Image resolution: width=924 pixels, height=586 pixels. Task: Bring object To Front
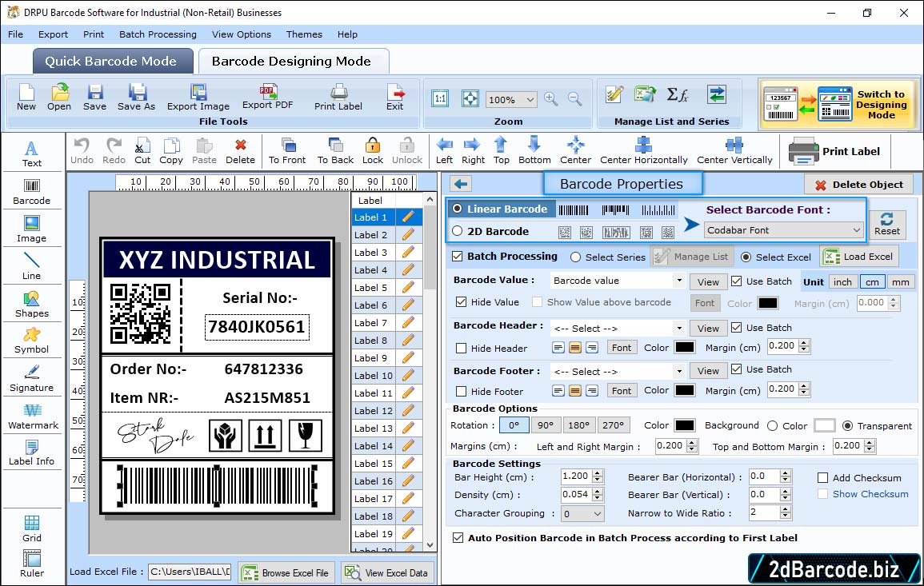click(x=287, y=151)
